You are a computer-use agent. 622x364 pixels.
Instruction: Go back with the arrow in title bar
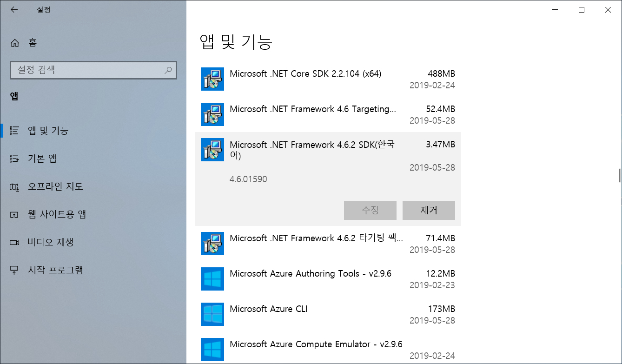coord(14,9)
